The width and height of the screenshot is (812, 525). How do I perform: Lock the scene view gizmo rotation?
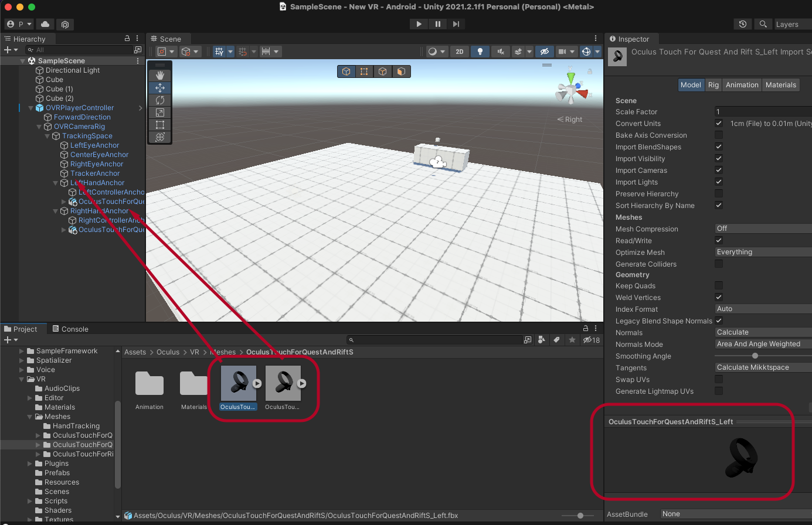click(590, 71)
